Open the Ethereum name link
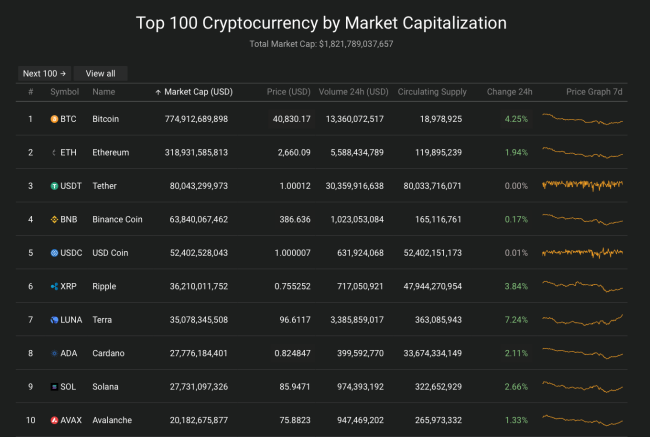This screenshot has width=650, height=437. (111, 153)
